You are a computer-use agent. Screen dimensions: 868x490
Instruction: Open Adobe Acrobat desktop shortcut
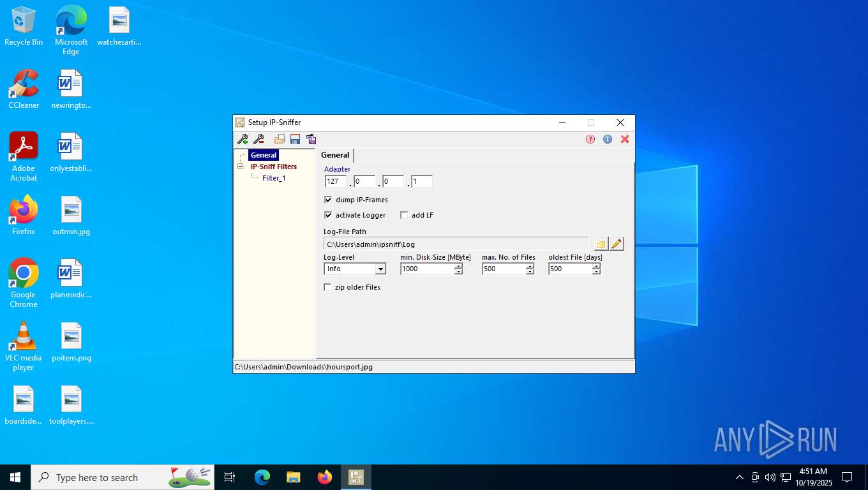[24, 156]
